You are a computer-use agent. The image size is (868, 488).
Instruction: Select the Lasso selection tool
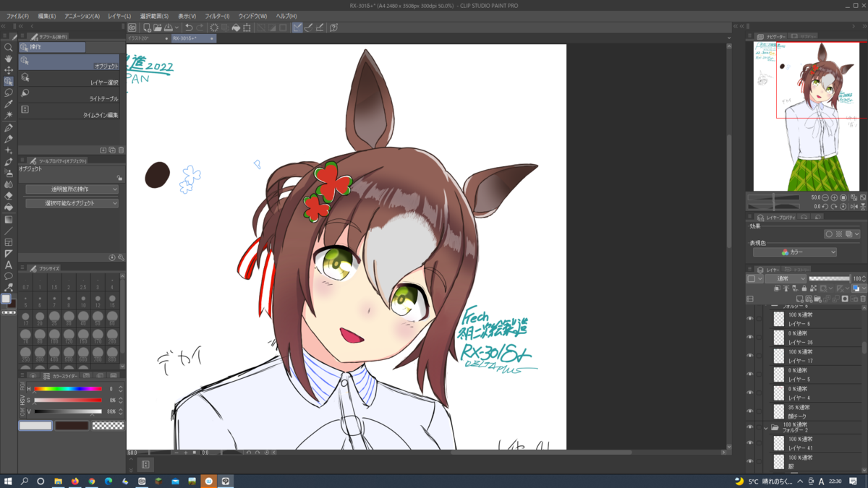click(x=9, y=93)
